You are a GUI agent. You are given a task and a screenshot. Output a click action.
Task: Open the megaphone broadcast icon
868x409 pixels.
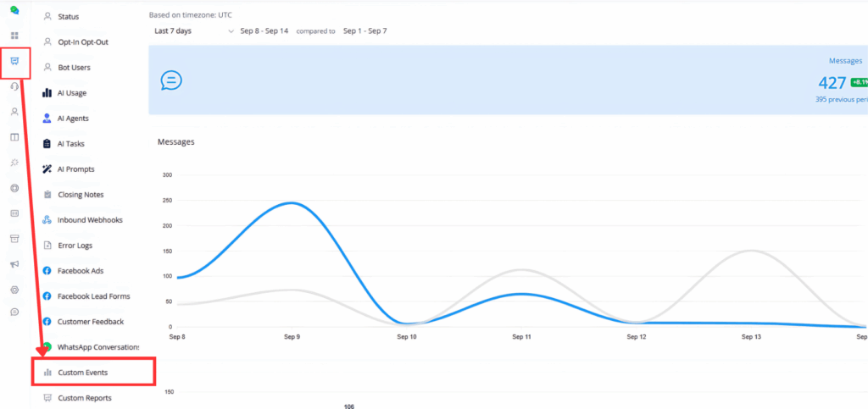point(14,264)
